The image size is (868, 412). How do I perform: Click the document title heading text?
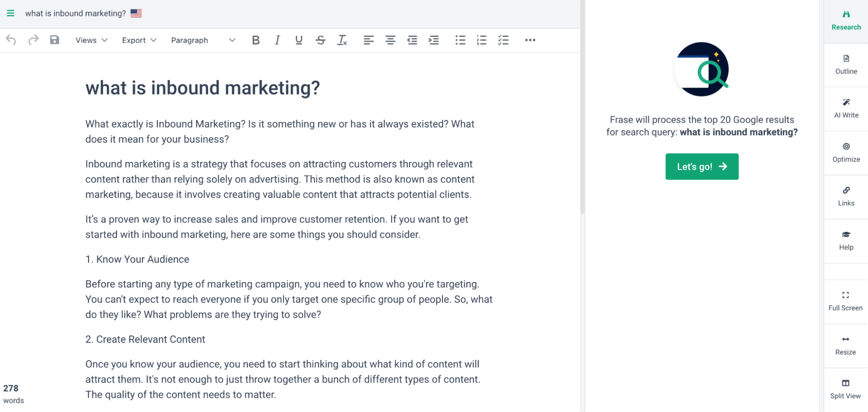202,88
